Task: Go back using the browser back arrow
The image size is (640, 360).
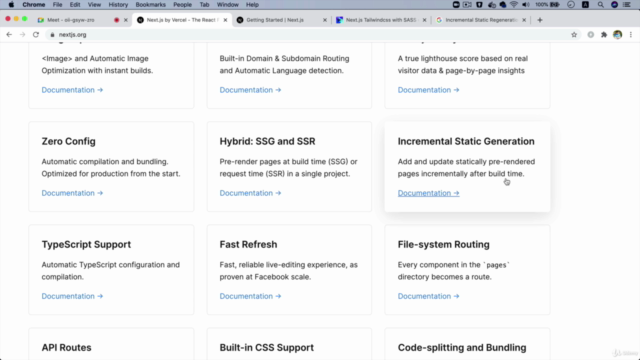Action: pyautogui.click(x=9, y=35)
